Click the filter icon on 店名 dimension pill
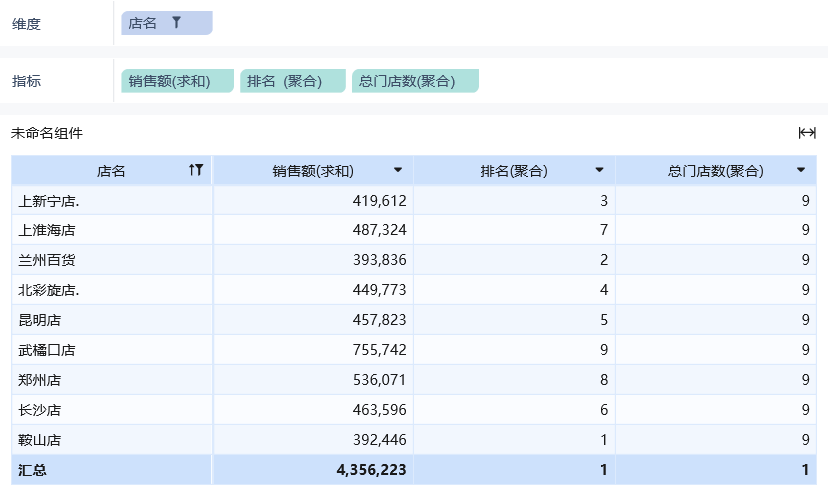The image size is (828, 489). pos(177,23)
